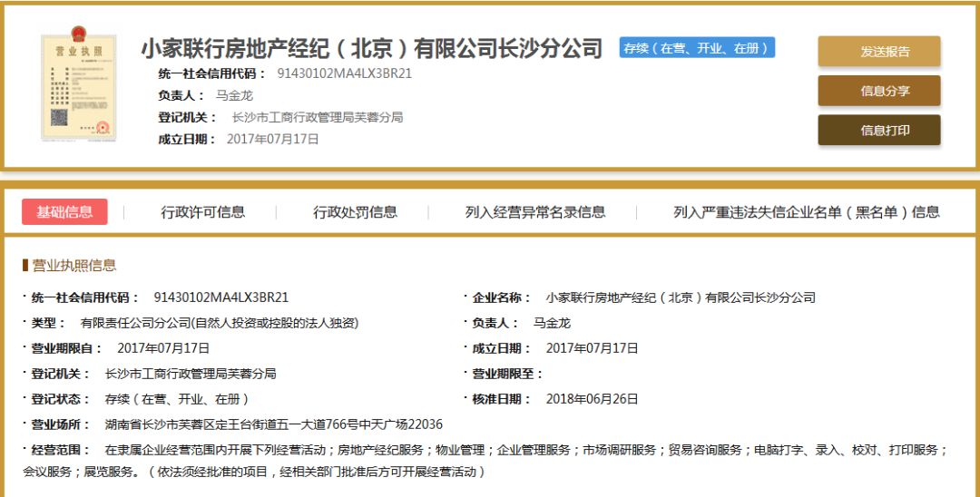Image resolution: width=980 pixels, height=497 pixels.
Task: Click header credit code 91430102MA4LX3BR21
Action: [345, 73]
